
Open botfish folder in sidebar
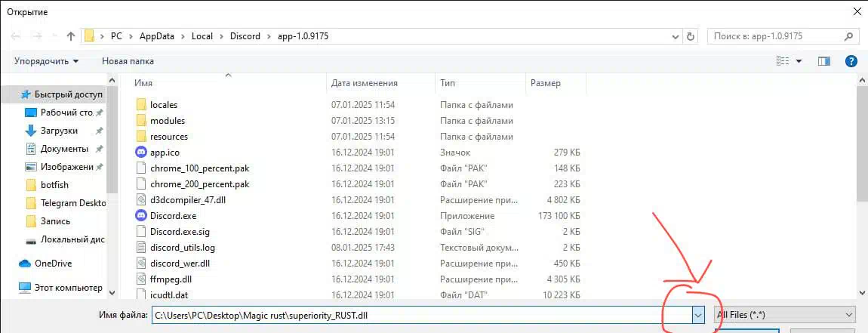tap(54, 185)
